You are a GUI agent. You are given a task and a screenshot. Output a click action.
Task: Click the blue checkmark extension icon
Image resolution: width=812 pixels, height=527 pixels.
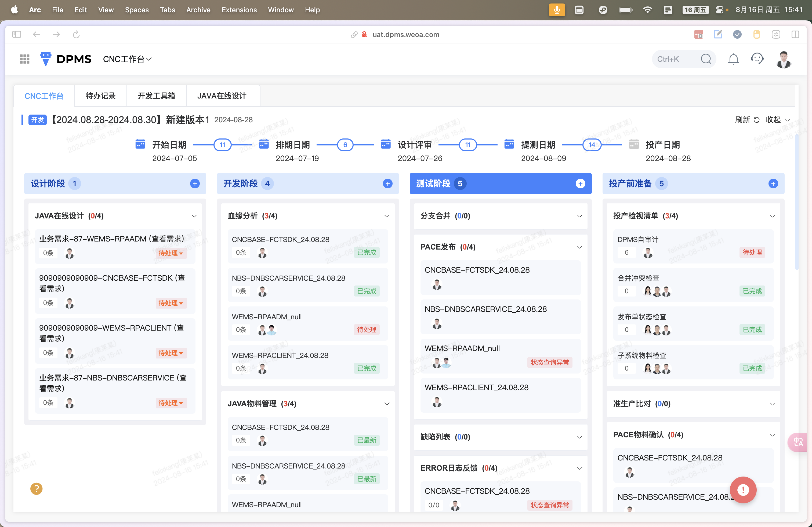737,34
